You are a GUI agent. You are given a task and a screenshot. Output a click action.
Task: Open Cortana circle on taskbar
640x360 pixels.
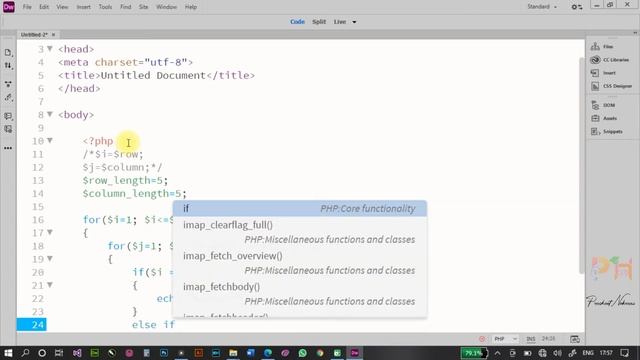(x=42, y=353)
